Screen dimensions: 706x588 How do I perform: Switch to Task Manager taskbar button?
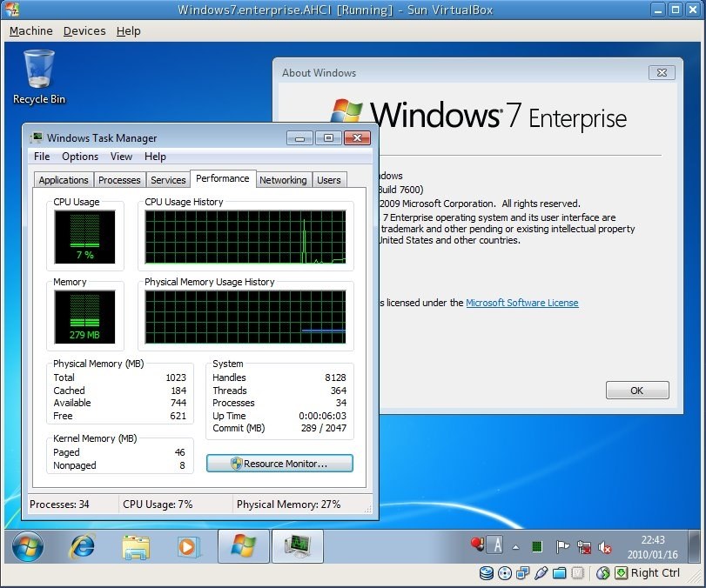[x=298, y=546]
